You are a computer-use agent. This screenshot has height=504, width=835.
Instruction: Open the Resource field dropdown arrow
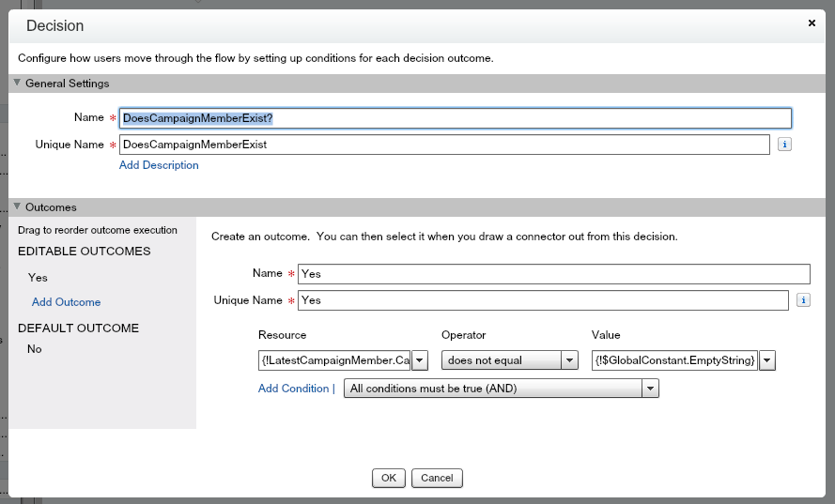pyautogui.click(x=420, y=360)
